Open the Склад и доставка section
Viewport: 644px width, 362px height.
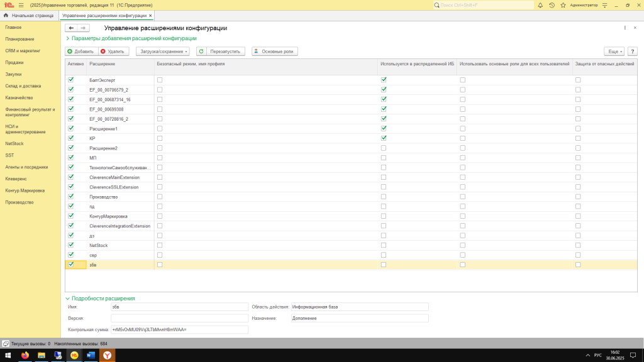23,86
